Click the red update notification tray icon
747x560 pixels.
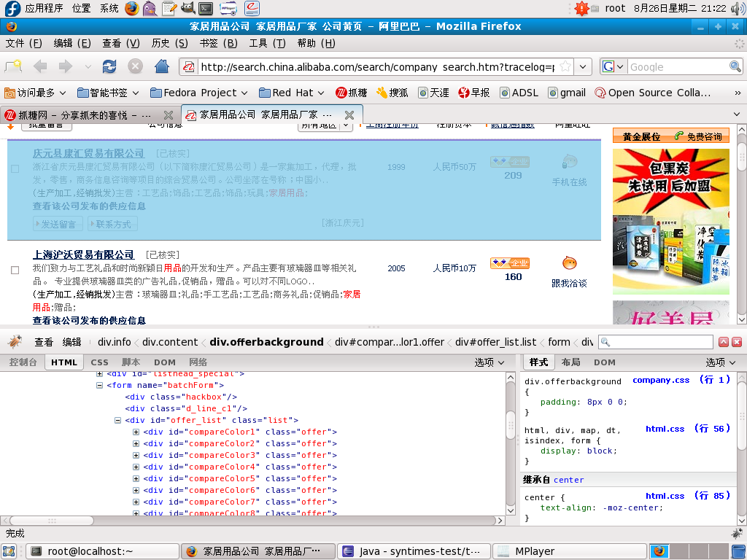coord(581,8)
